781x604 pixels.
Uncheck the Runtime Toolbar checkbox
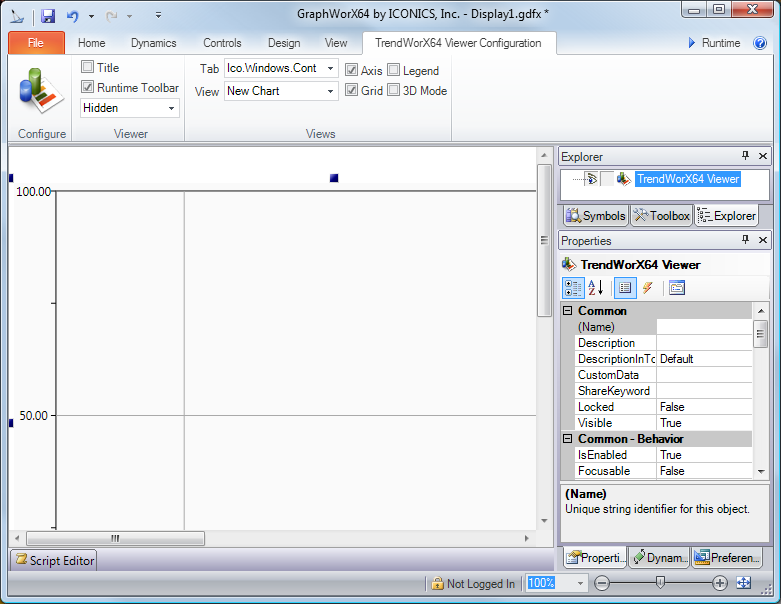click(88, 87)
